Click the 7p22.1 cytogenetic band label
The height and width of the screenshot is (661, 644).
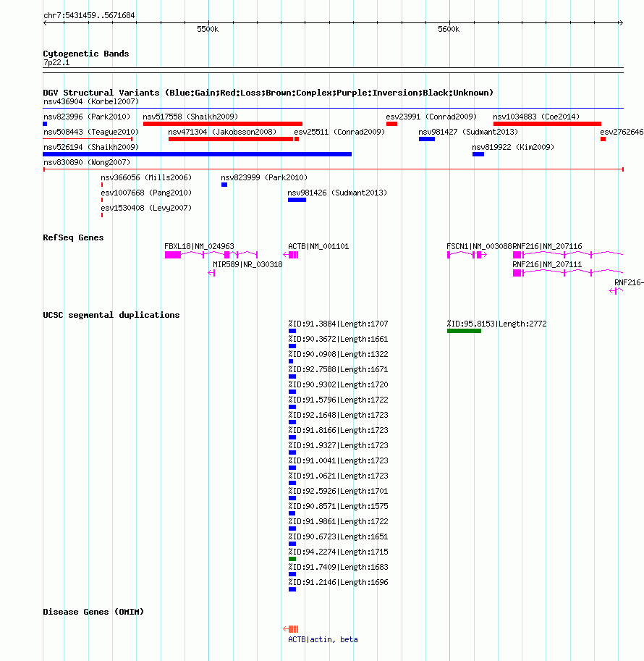click(56, 62)
